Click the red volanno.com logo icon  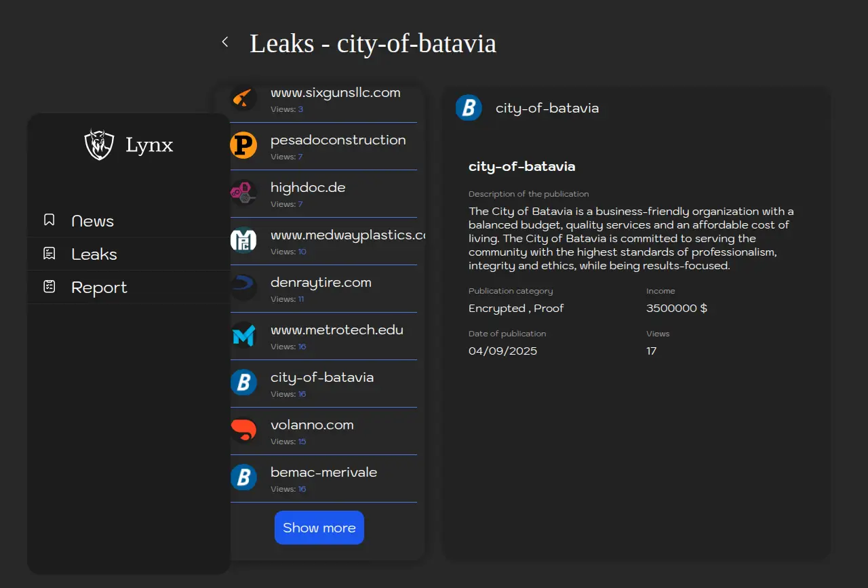(243, 430)
